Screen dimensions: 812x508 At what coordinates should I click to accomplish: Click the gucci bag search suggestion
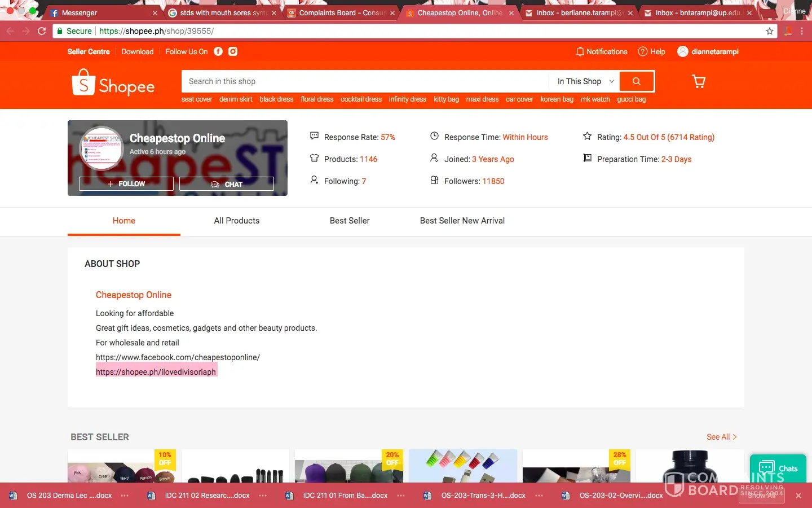click(632, 99)
